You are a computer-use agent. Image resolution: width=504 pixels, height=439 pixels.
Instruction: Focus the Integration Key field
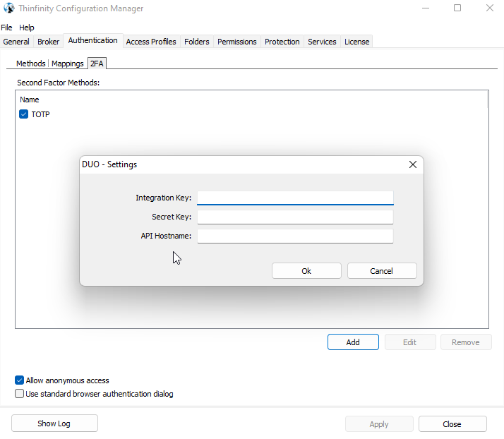[x=295, y=198]
